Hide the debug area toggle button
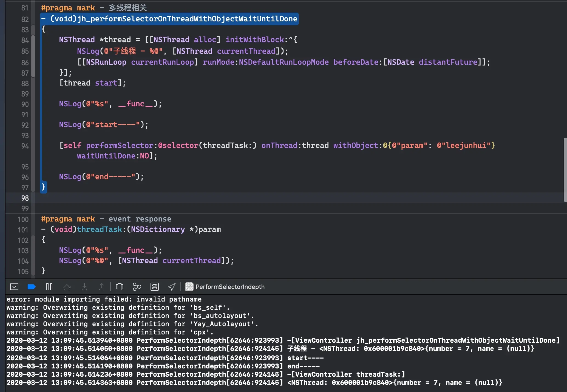Image resolution: width=567 pixels, height=392 pixels. point(14,287)
